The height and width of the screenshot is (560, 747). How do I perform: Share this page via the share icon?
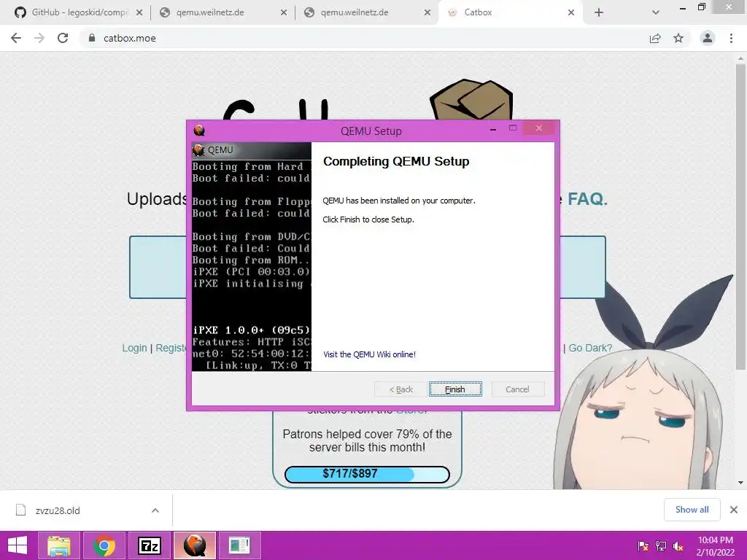pyautogui.click(x=656, y=39)
